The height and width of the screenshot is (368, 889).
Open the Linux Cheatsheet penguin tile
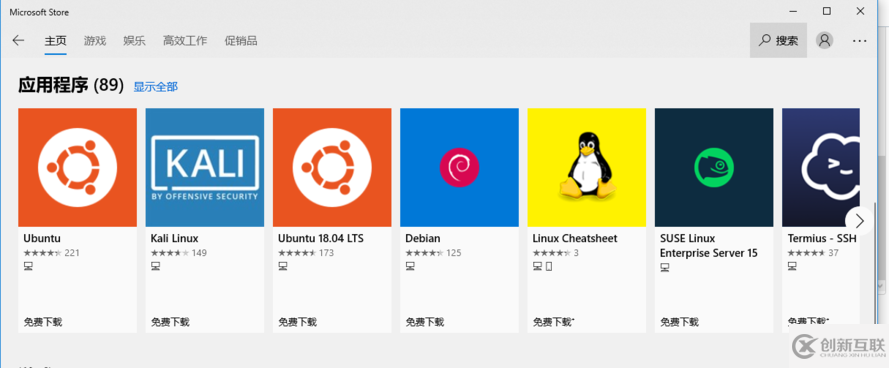coord(586,167)
